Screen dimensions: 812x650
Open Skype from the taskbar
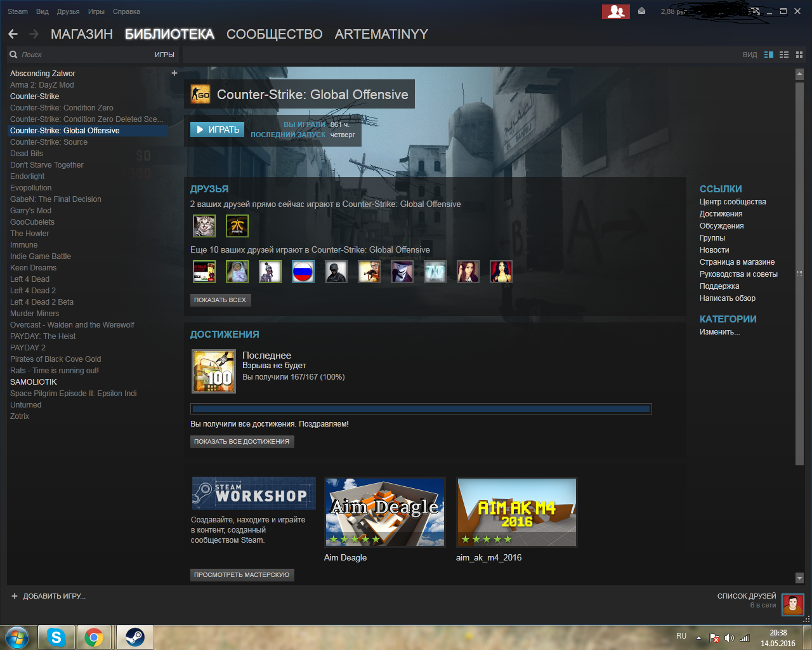(56, 637)
